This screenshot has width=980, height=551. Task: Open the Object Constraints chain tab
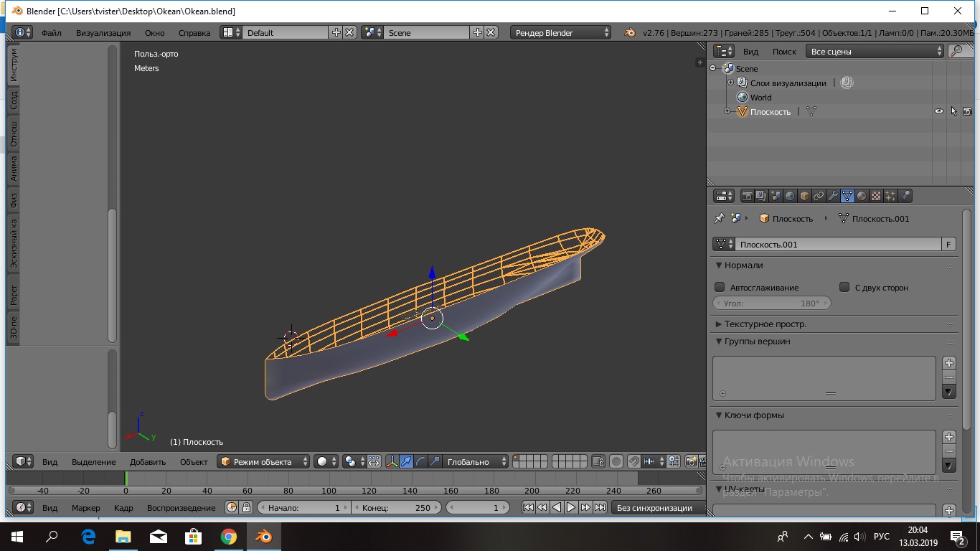819,196
